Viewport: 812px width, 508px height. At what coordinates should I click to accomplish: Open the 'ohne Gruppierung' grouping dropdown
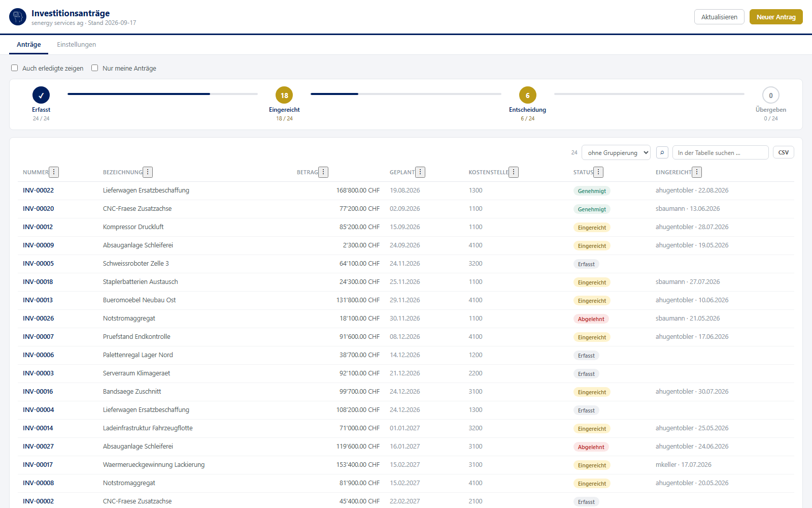coord(616,152)
